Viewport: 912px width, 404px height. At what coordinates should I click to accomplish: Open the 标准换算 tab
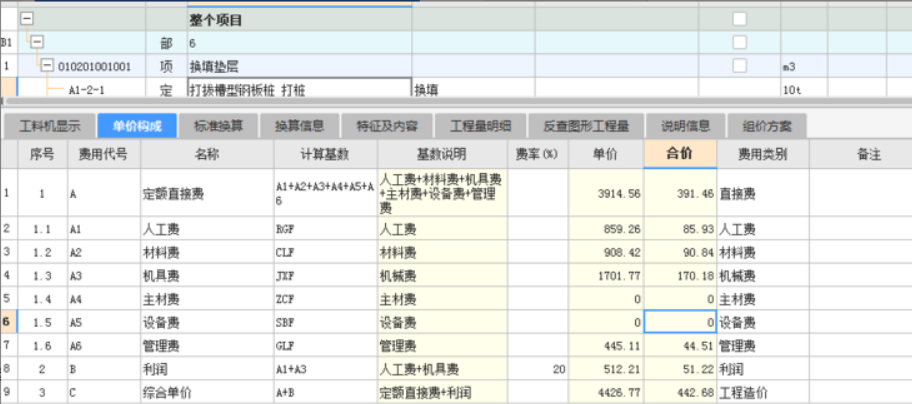218,126
